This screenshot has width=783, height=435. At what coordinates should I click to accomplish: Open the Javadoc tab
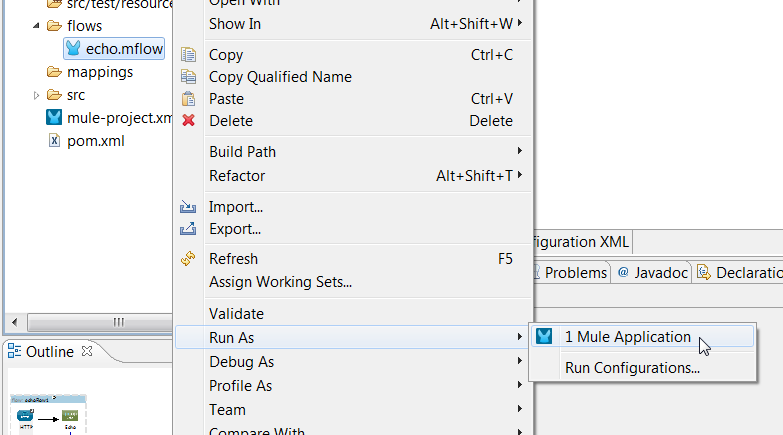651,272
